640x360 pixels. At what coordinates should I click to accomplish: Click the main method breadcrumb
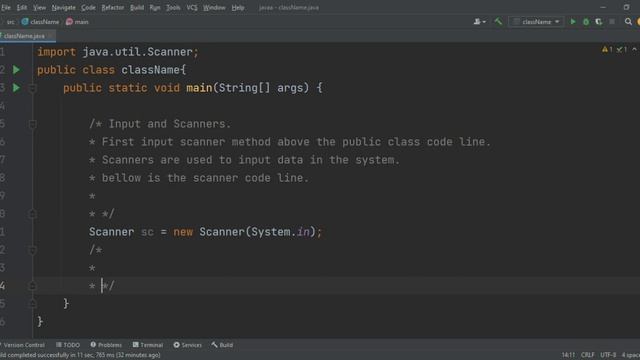point(77,22)
